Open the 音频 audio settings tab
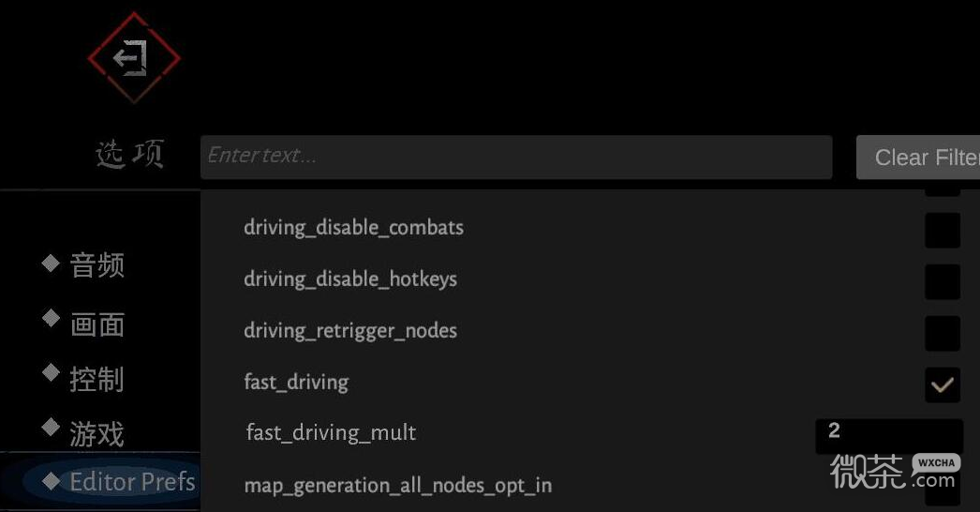The height and width of the screenshot is (512, 980). pyautogui.click(x=97, y=265)
